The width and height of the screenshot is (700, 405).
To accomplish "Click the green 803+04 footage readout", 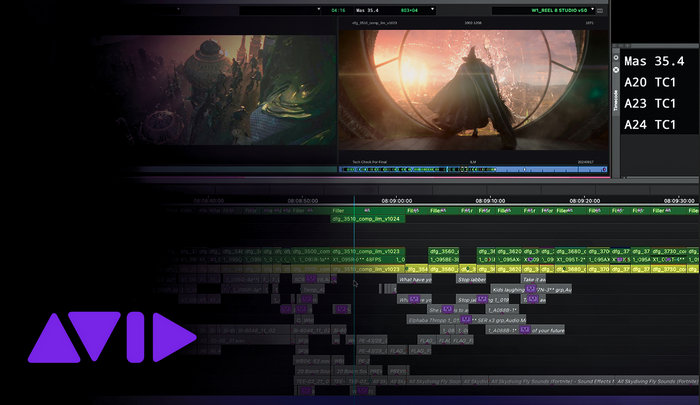I will (x=409, y=10).
